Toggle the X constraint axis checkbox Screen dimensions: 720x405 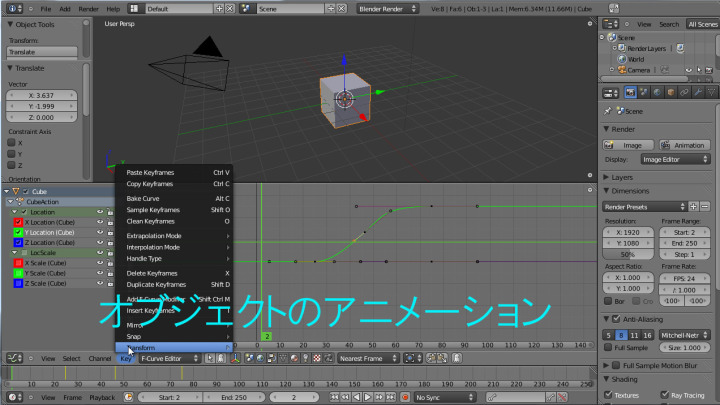(13, 142)
